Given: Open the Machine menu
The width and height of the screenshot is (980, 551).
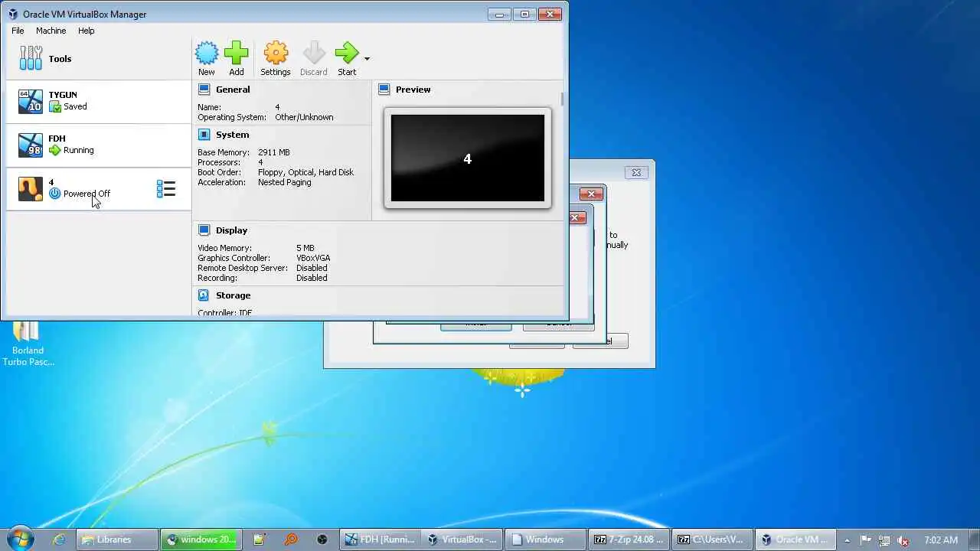Looking at the screenshot, I should pos(51,31).
